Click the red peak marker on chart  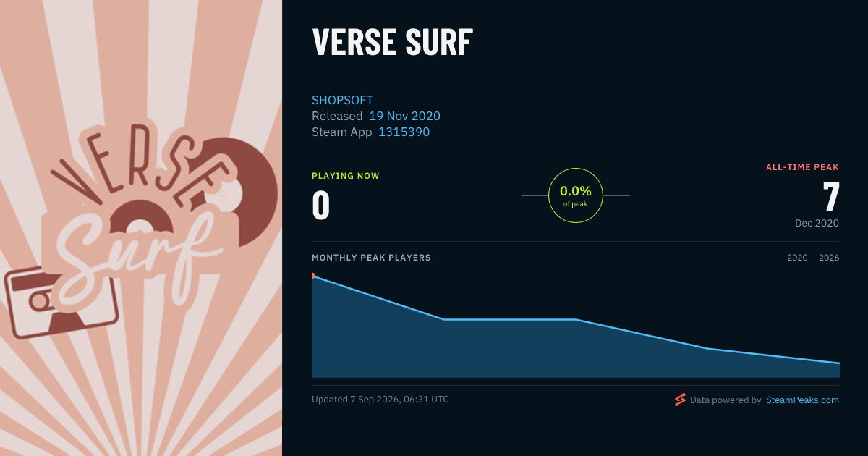point(312,276)
